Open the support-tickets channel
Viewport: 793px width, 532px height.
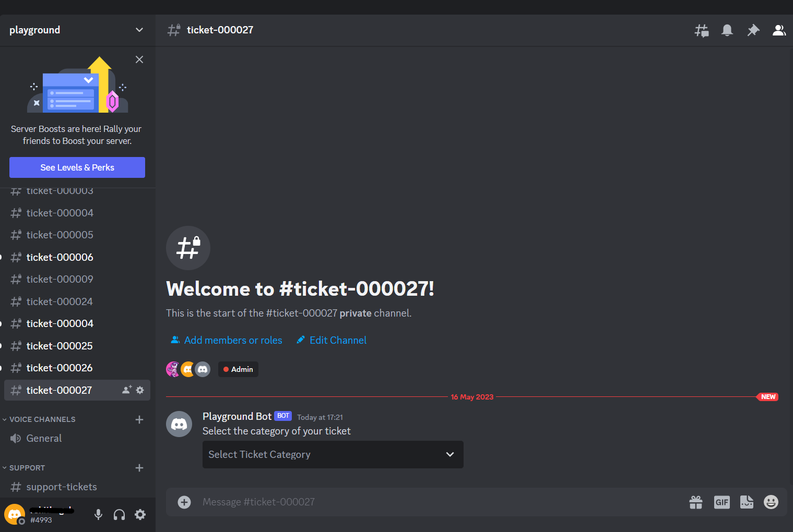click(77, 487)
